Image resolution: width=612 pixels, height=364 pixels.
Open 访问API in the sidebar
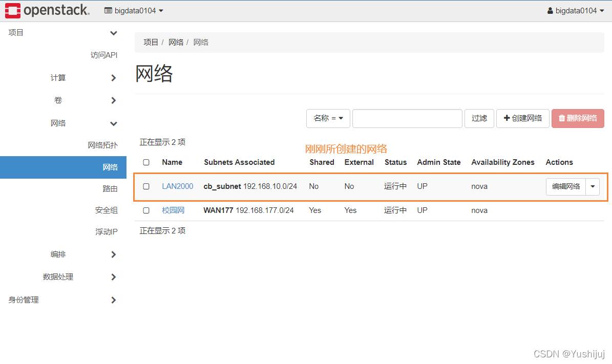tap(104, 55)
